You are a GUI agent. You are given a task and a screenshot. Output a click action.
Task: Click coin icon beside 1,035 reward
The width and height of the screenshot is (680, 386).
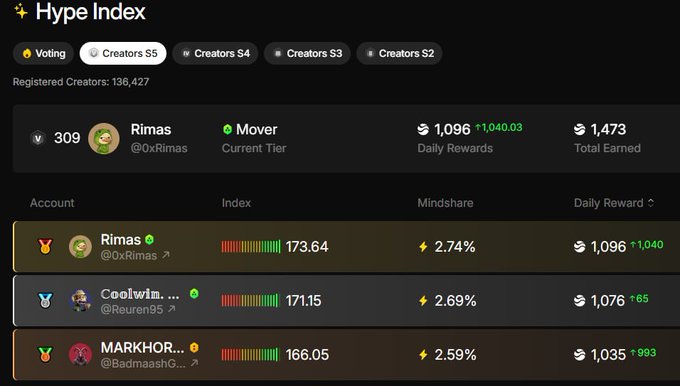click(579, 355)
